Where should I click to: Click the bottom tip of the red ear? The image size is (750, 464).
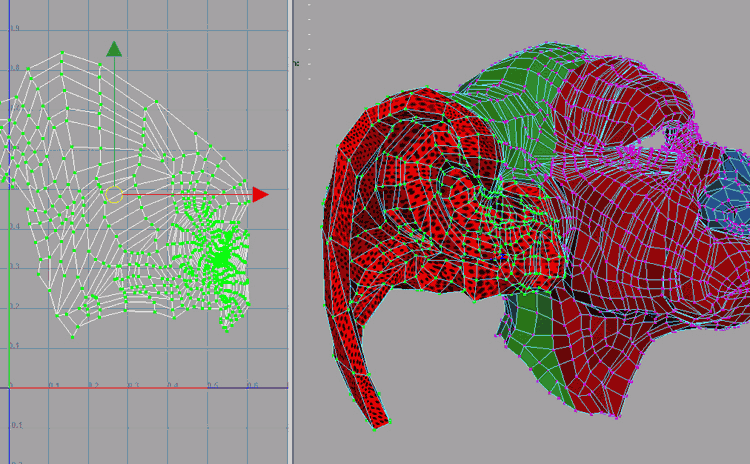pos(378,420)
